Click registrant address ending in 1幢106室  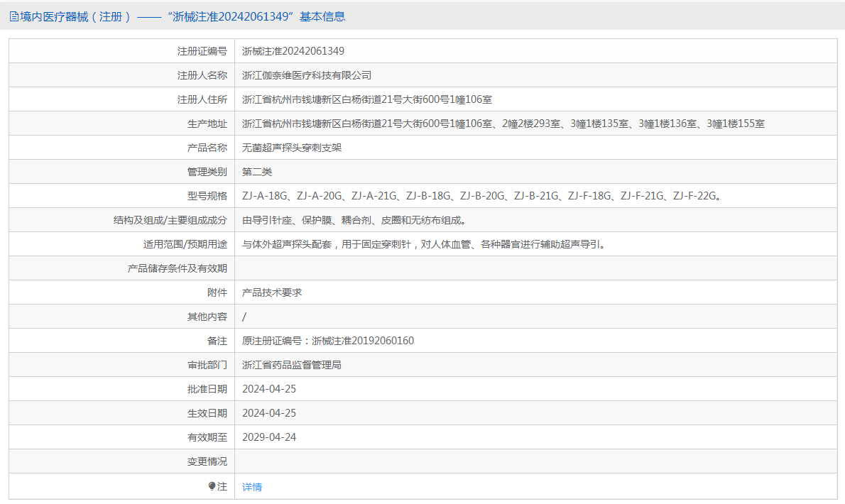(x=367, y=99)
